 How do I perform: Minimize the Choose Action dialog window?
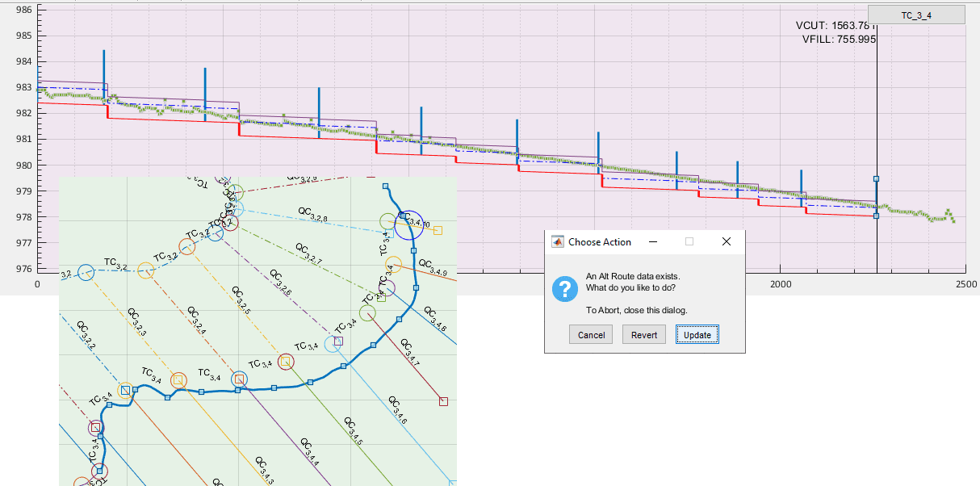pyautogui.click(x=652, y=241)
